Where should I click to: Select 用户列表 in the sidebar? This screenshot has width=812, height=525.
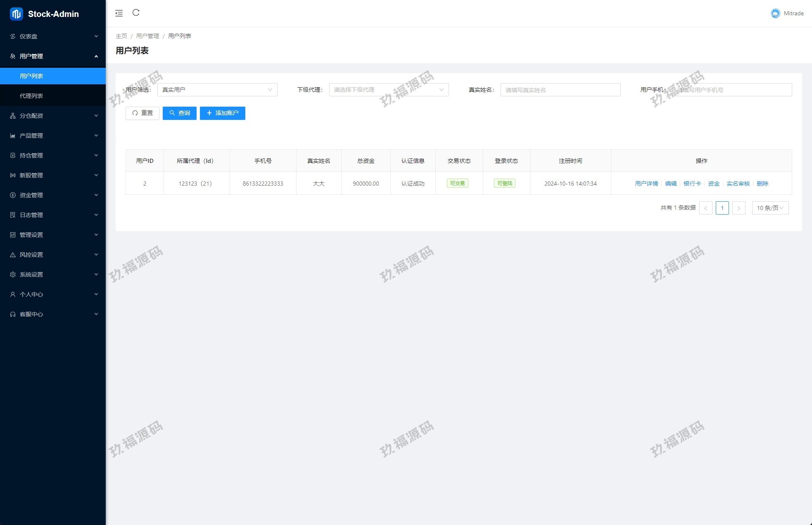pyautogui.click(x=31, y=76)
